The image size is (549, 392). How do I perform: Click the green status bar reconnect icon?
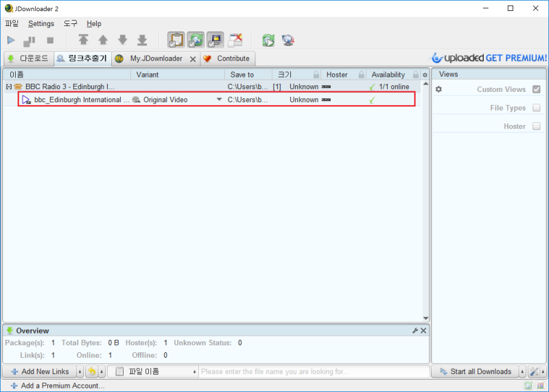528,386
